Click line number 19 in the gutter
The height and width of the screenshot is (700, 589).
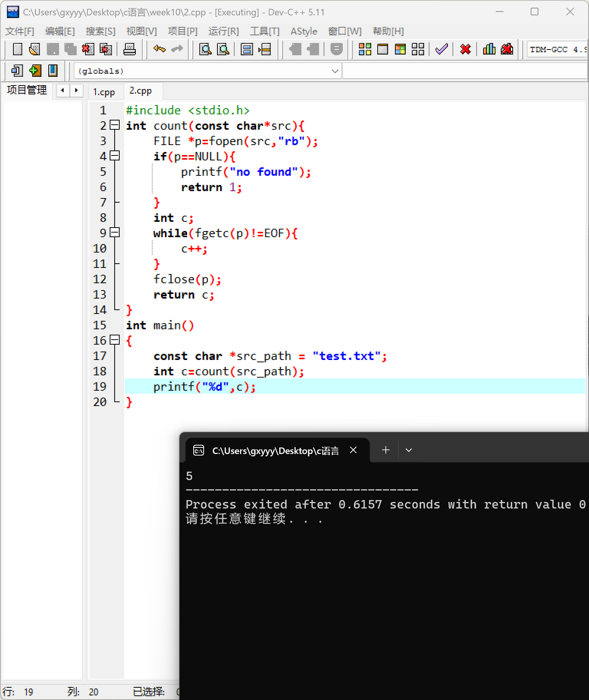click(x=100, y=386)
